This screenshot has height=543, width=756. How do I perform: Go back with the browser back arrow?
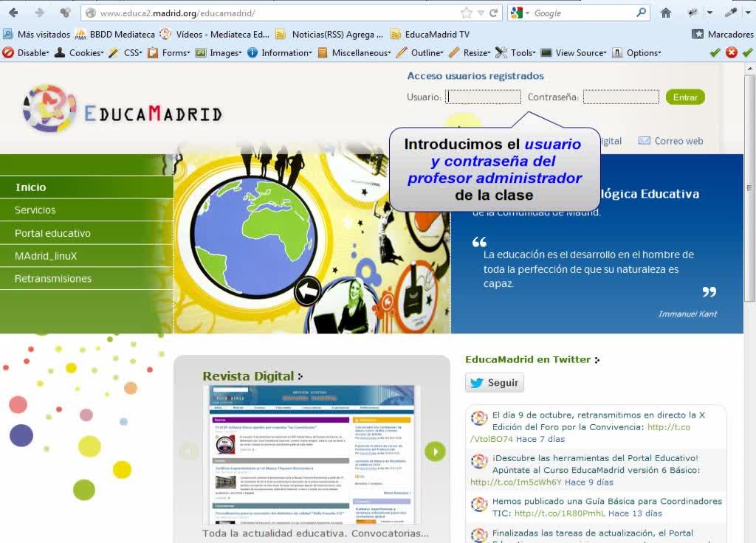pos(14,13)
